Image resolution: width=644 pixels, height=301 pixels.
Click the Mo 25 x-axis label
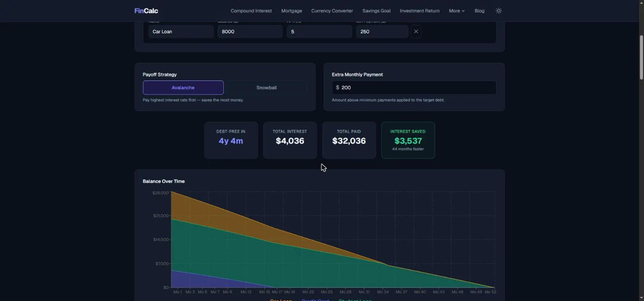pos(327,292)
